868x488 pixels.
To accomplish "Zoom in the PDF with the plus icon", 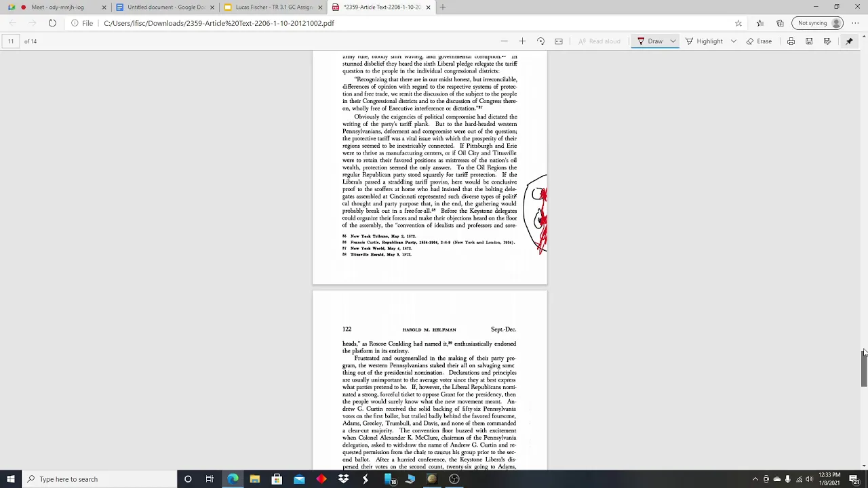I will 522,41.
